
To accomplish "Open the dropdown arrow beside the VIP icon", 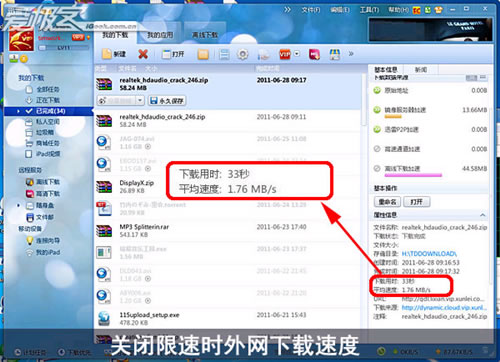I will (x=296, y=54).
